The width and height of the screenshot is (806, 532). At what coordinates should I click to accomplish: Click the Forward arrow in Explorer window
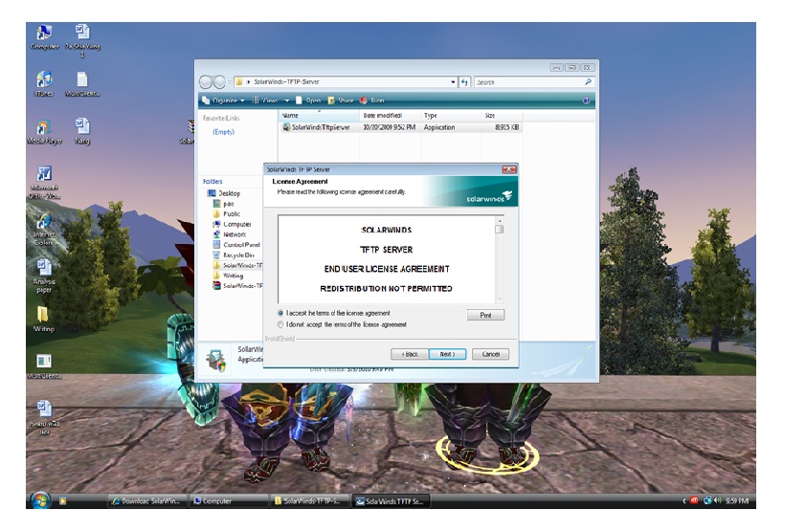coord(219,81)
